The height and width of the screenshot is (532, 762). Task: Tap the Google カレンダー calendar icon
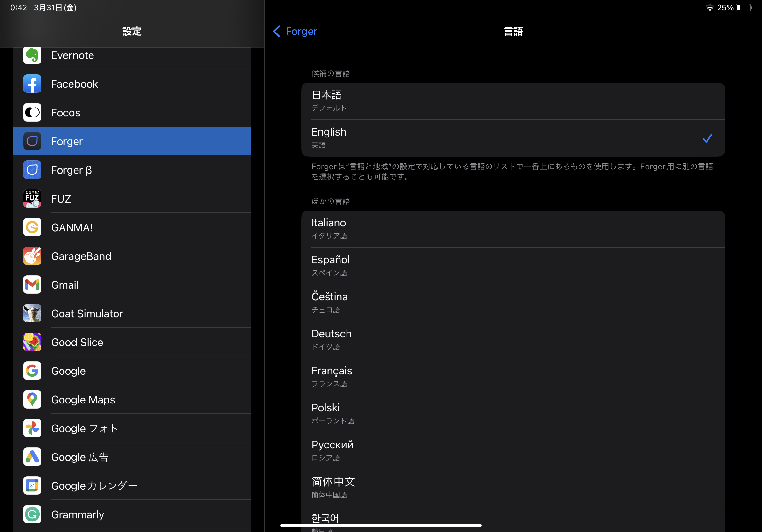pos(32,485)
